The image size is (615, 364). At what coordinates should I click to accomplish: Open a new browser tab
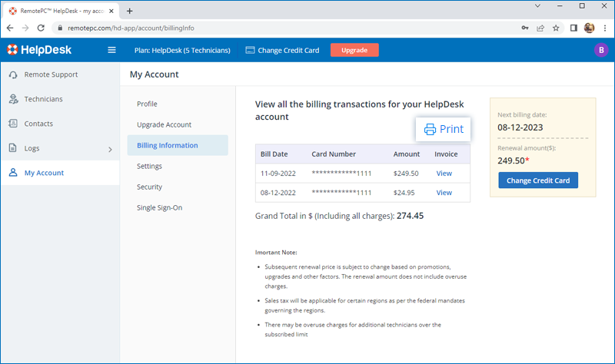tap(129, 10)
